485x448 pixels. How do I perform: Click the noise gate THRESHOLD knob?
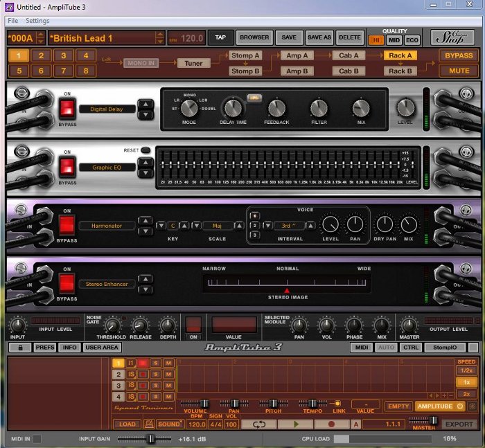(112, 325)
